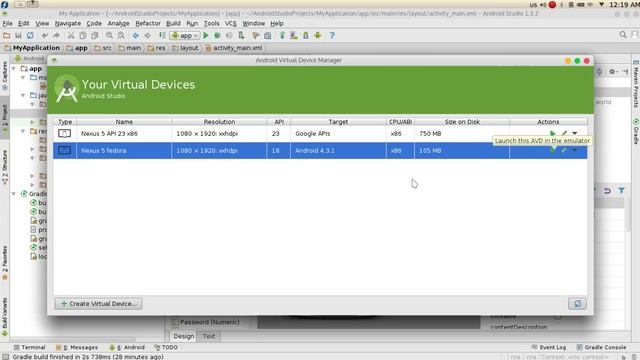Open the 'app' run configuration dropdown

coord(185,36)
